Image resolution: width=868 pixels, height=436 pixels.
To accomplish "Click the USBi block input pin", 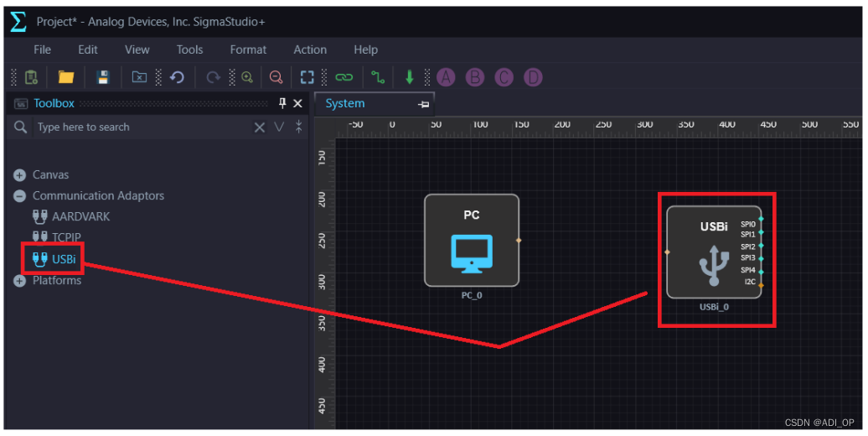I will tap(667, 252).
